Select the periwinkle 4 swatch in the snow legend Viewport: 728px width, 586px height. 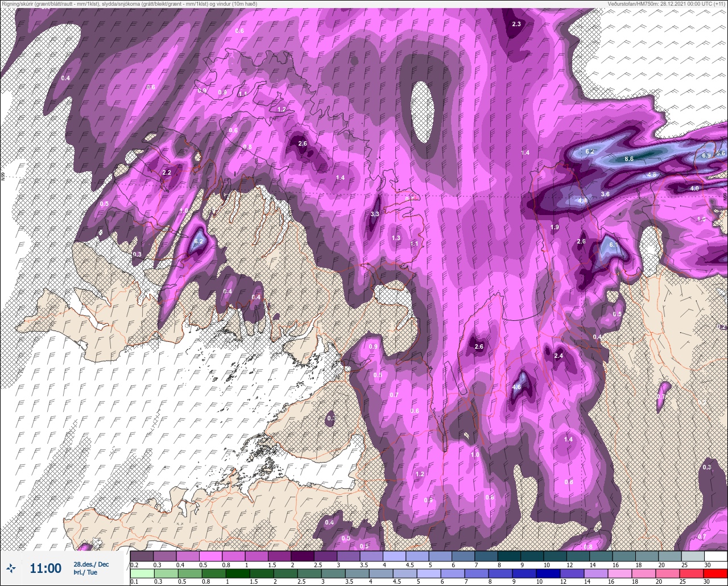(394, 556)
